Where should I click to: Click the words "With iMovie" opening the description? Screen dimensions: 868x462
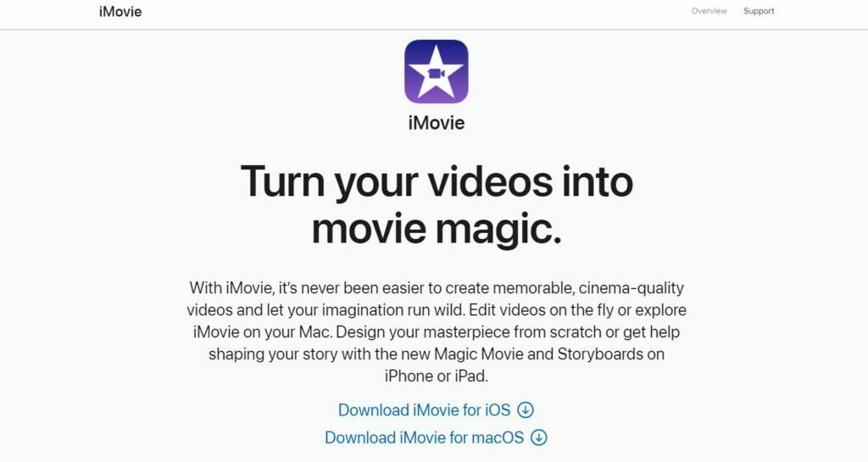coord(231,288)
